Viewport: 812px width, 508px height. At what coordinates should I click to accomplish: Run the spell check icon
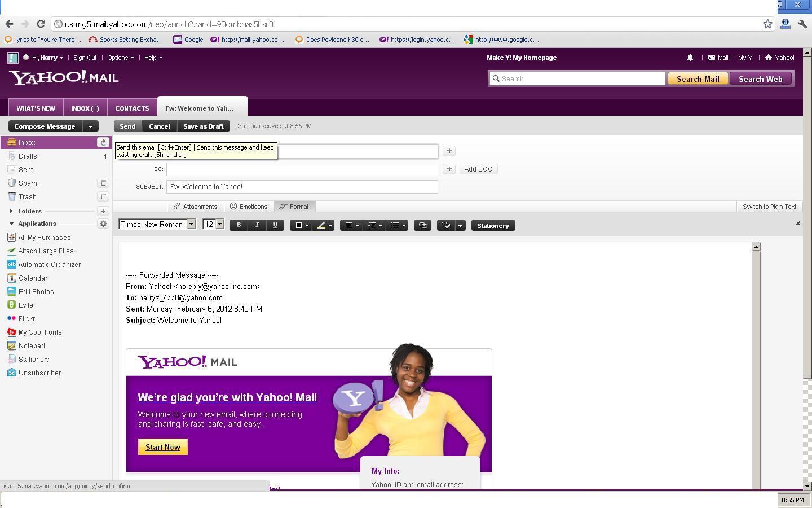(446, 225)
